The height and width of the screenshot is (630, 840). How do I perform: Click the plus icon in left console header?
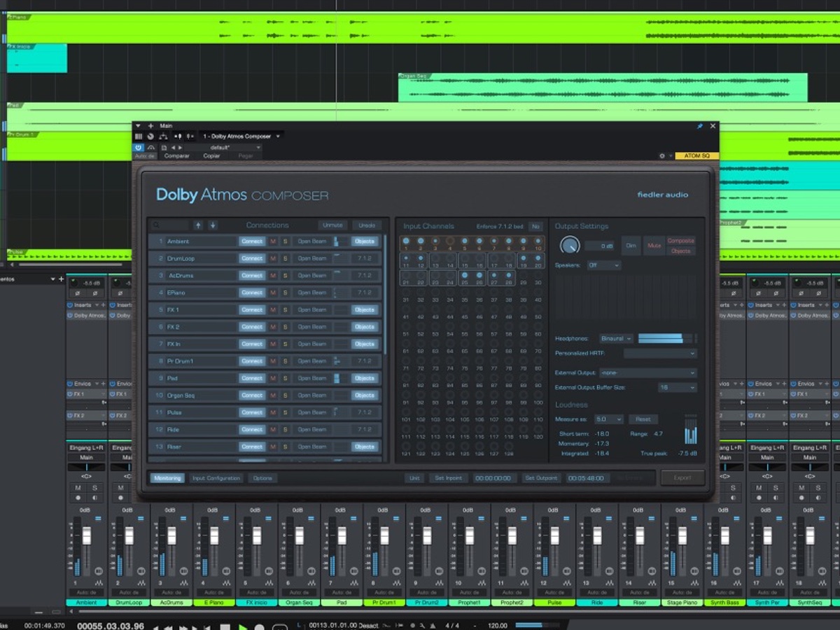point(61,279)
